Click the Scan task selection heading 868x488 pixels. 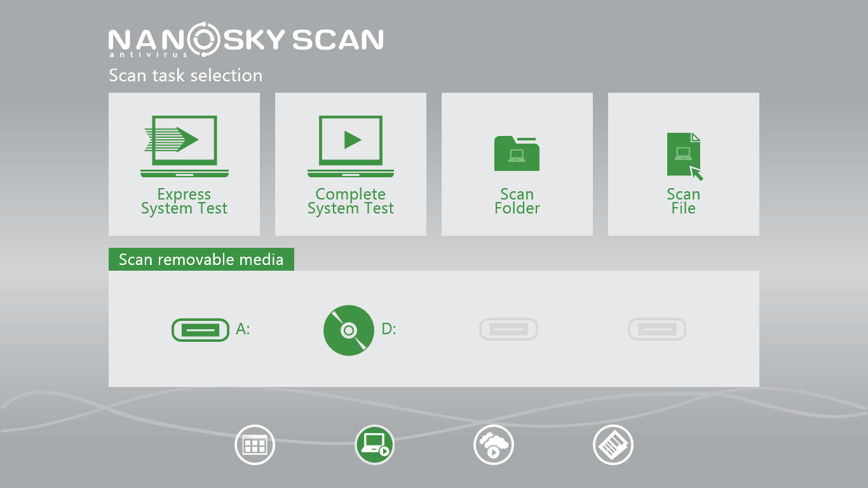point(186,76)
